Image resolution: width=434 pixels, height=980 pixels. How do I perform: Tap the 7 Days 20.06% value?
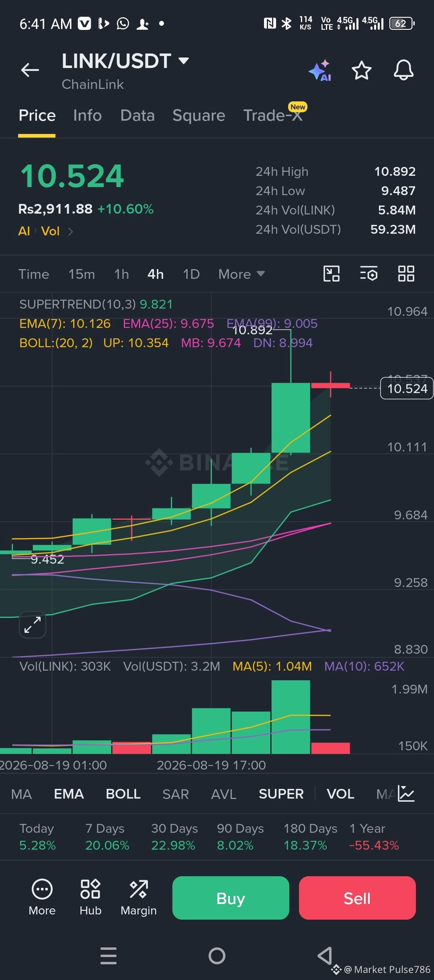[107, 845]
